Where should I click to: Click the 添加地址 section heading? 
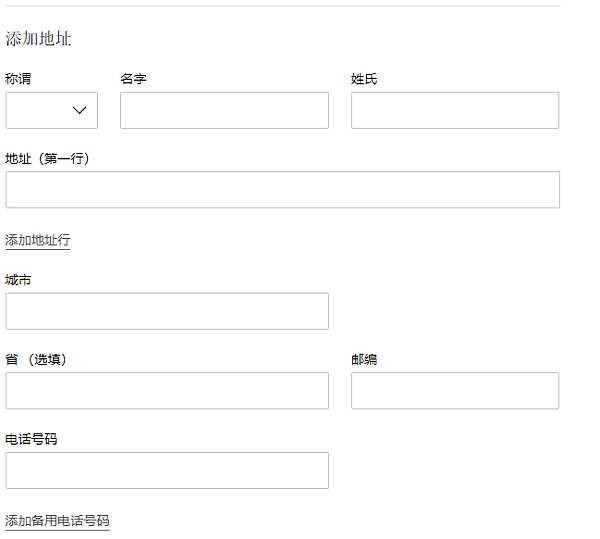(x=38, y=39)
